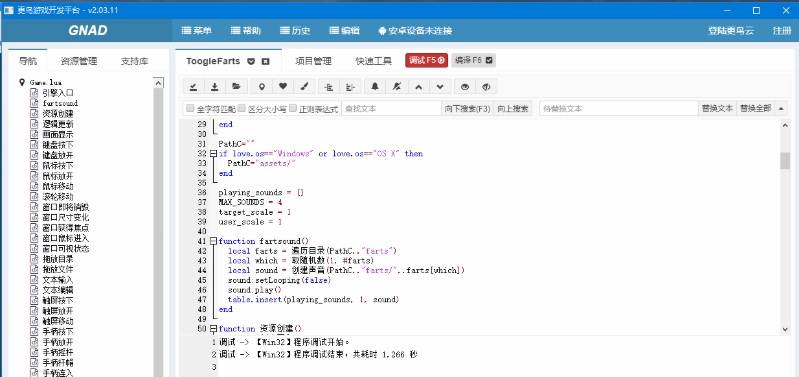Click the half-eye icon beside the eye
This screenshot has width=799, height=377.
(x=486, y=87)
